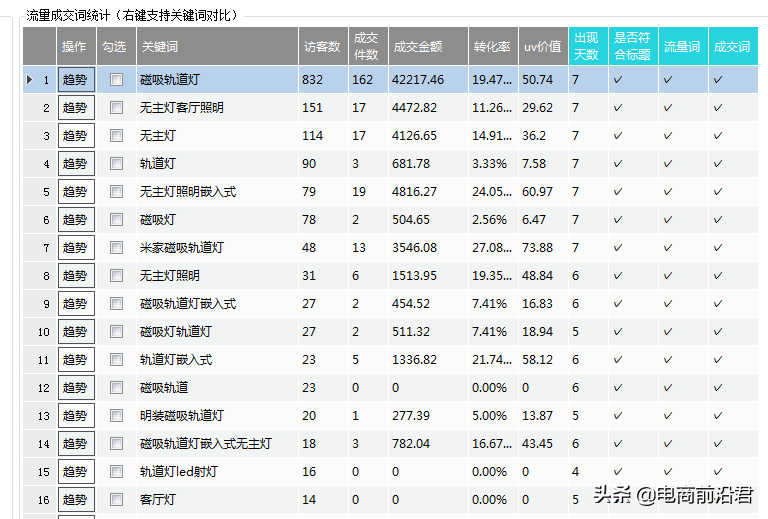Image resolution: width=768 pixels, height=519 pixels.
Task: Sort by 访客数 column header
Action: tap(324, 47)
